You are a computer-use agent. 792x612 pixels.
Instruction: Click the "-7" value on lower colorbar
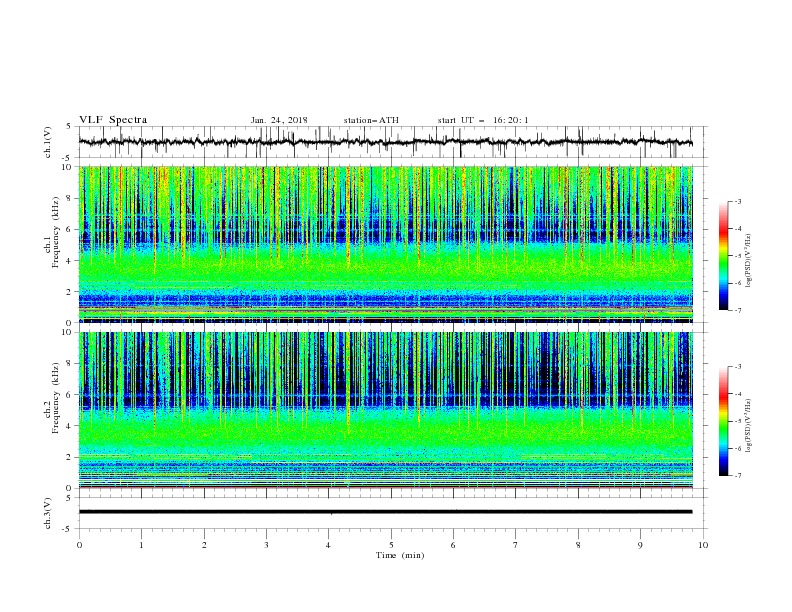(x=738, y=476)
